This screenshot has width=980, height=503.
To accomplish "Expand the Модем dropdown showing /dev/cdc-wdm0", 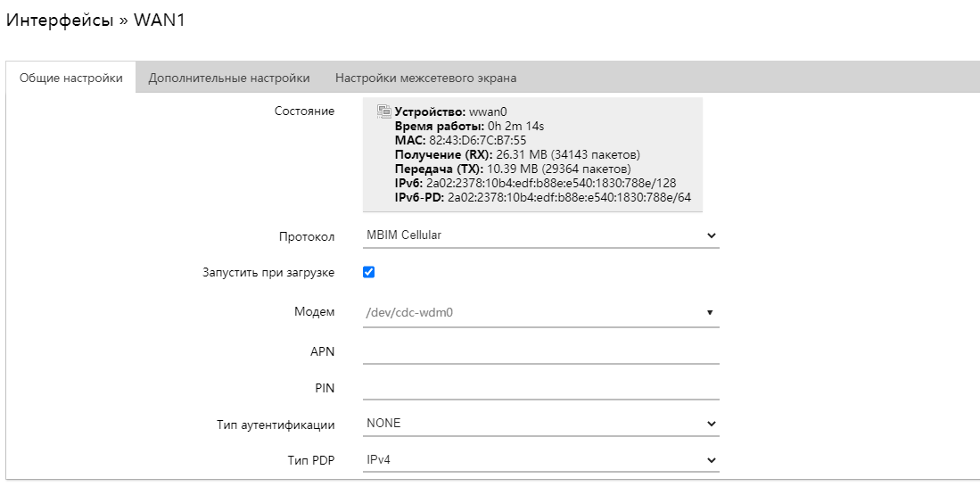I will (x=540, y=312).
